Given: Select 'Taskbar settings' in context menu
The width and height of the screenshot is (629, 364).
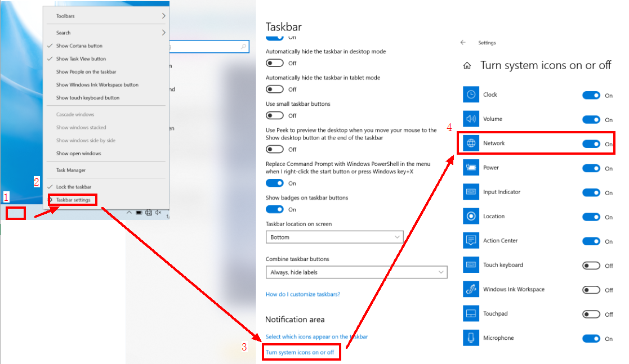Looking at the screenshot, I should (x=73, y=200).
